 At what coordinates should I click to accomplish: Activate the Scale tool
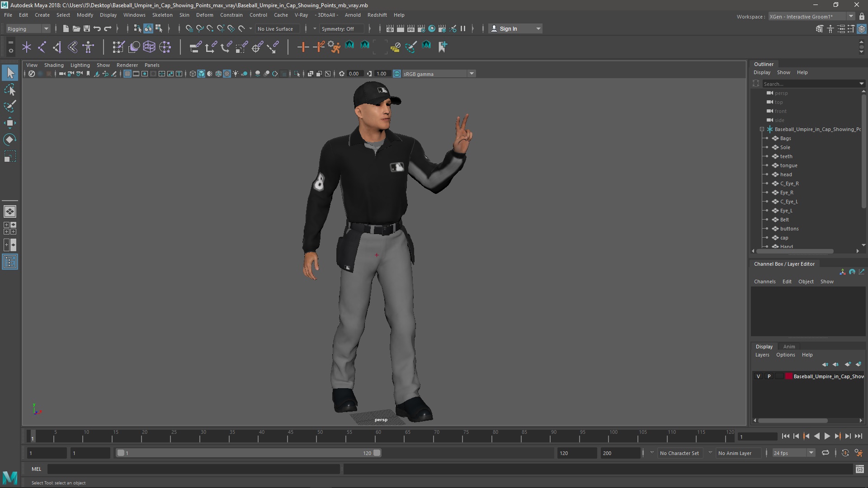coord(10,156)
